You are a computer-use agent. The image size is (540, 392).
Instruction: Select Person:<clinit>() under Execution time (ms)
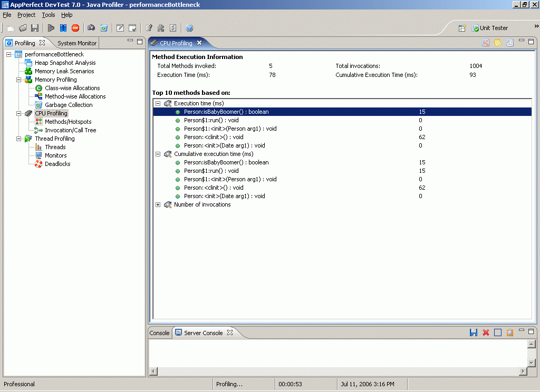click(x=214, y=138)
